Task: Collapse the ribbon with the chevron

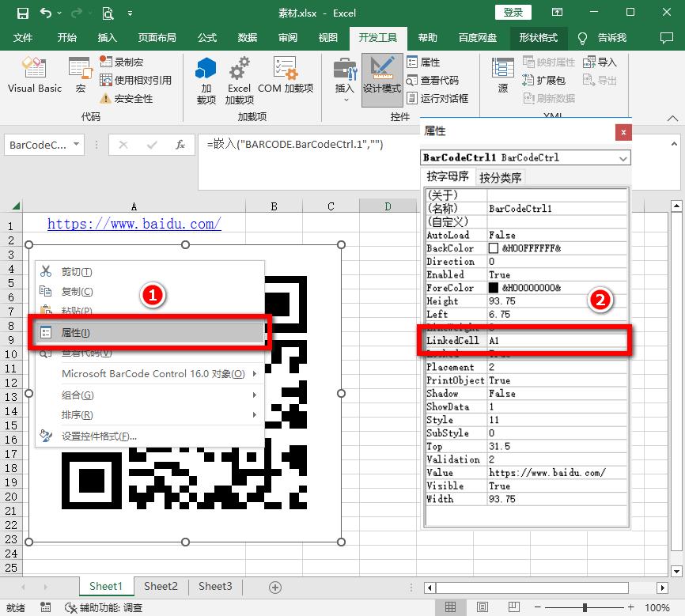Action: click(673, 119)
